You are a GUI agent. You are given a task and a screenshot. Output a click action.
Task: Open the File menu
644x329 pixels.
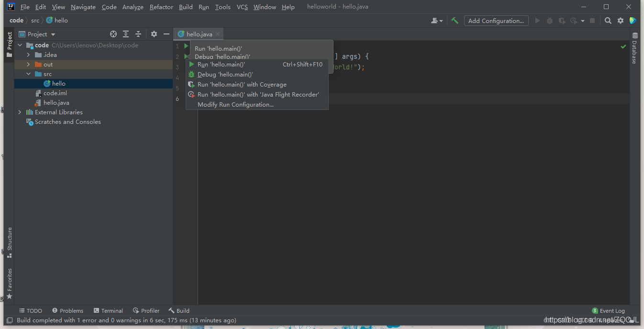point(25,7)
